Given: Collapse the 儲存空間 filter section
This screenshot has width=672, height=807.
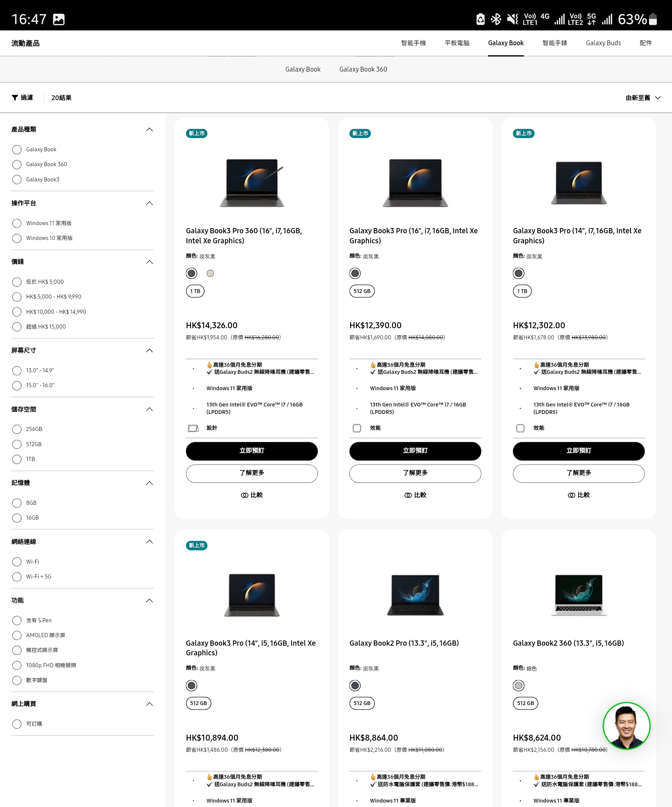Looking at the screenshot, I should pyautogui.click(x=149, y=409).
